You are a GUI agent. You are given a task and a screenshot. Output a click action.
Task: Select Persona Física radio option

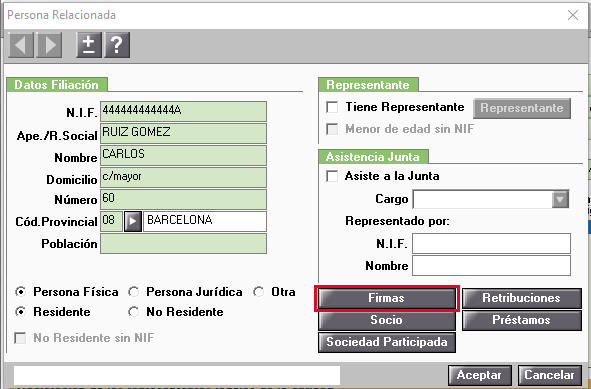click(x=21, y=292)
